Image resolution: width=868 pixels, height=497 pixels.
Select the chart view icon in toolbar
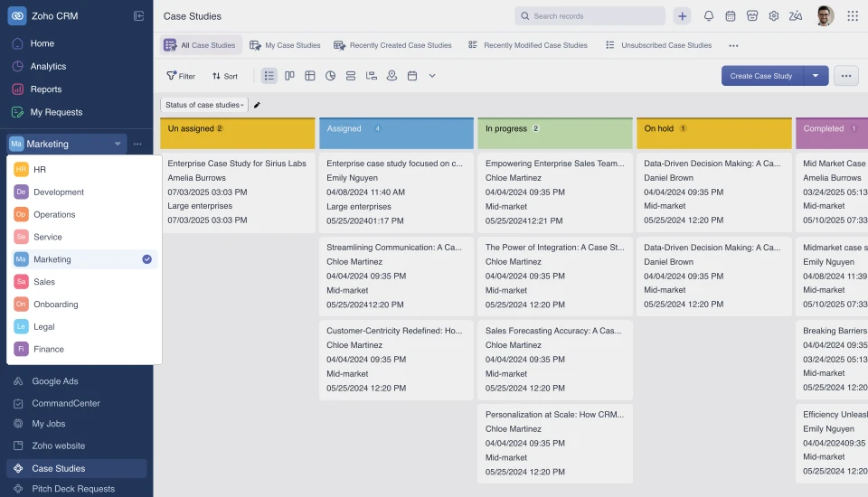[331, 76]
